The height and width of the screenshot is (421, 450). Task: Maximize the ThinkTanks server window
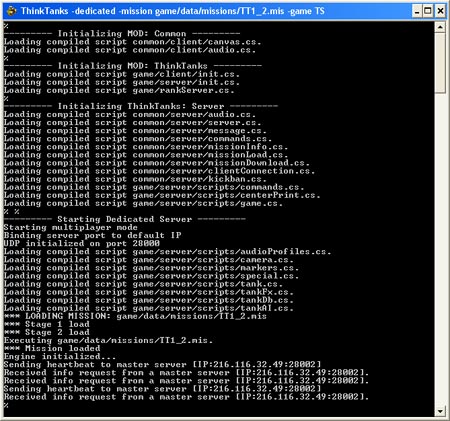[x=428, y=11]
